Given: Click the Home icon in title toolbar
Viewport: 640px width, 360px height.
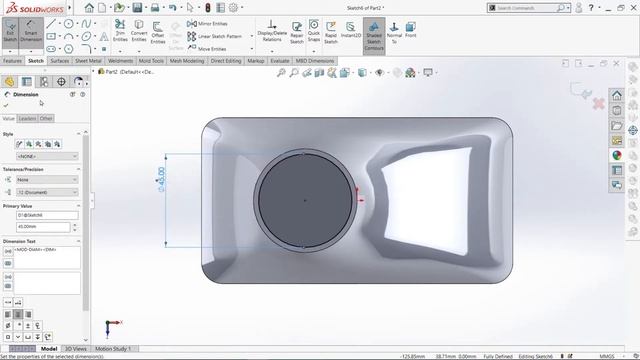Looking at the screenshot, I should pyautogui.click(x=89, y=7).
